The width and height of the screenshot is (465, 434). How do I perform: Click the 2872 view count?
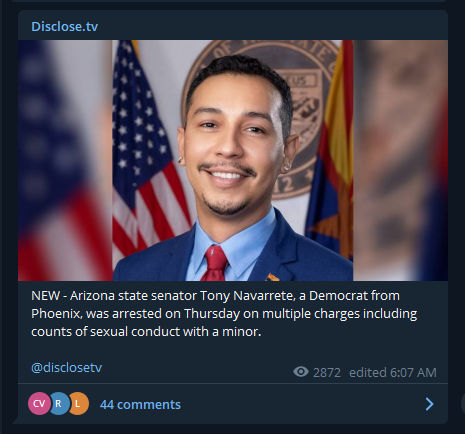click(327, 372)
